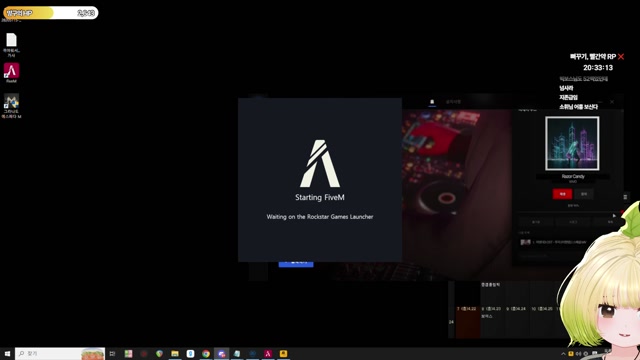
Task: Open the FiveM desktop shortcut icon
Action: coord(11,71)
